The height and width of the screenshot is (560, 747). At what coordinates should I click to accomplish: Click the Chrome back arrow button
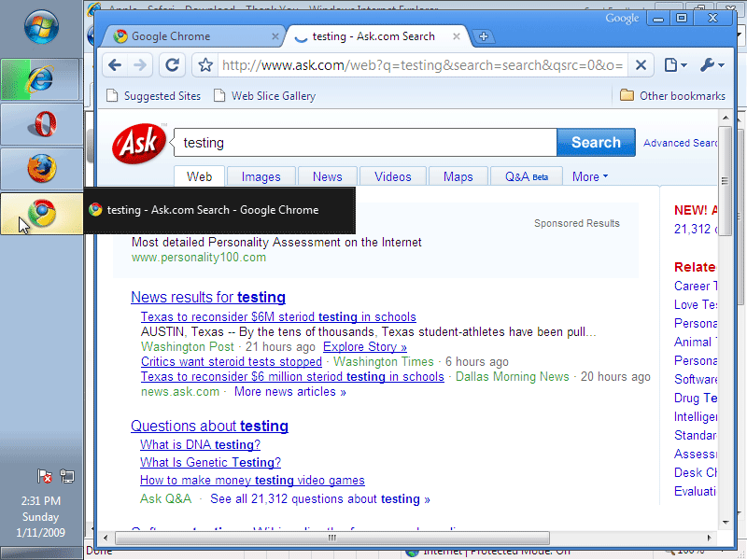pyautogui.click(x=115, y=65)
